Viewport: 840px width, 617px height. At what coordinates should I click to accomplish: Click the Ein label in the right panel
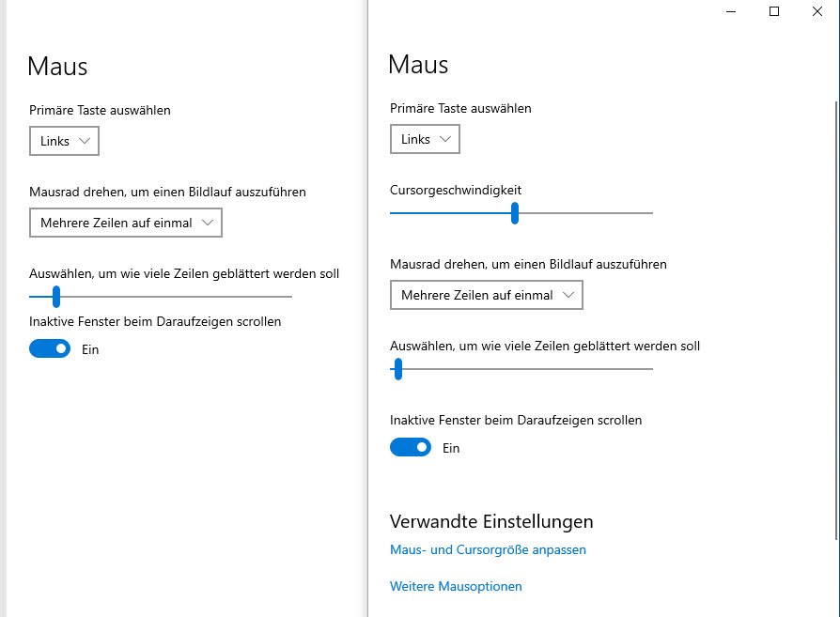tap(451, 449)
